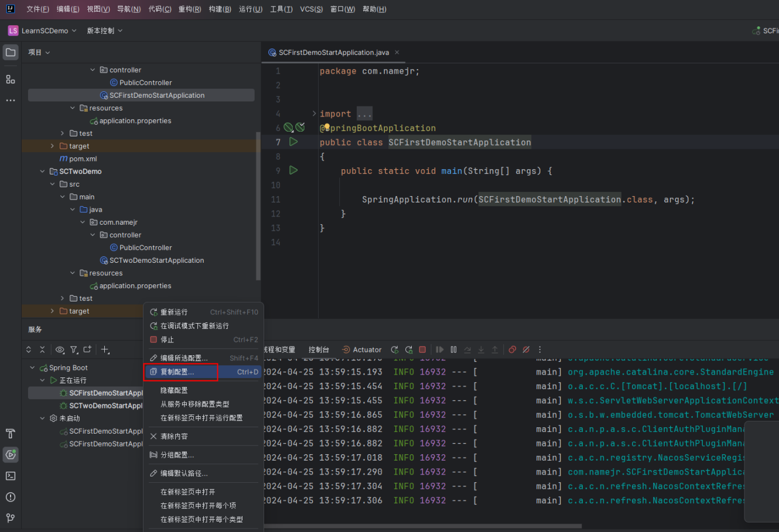Image resolution: width=779 pixels, height=532 pixels.
Task: Open the services filter funnel icon
Action: click(x=74, y=349)
